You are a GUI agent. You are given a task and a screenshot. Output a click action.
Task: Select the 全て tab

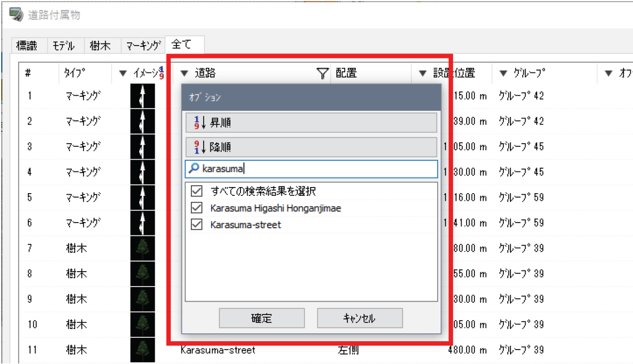tap(184, 45)
